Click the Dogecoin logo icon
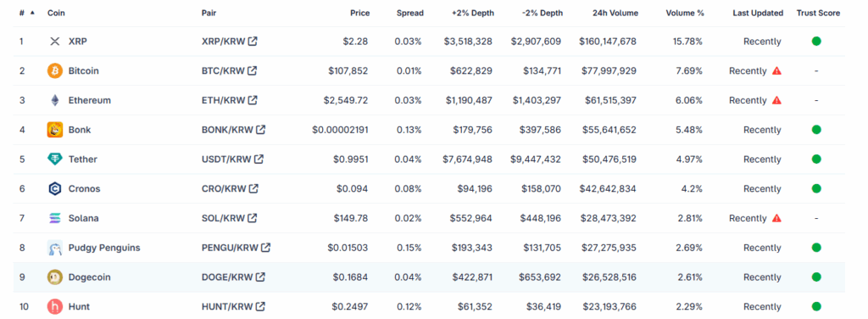 (x=55, y=277)
